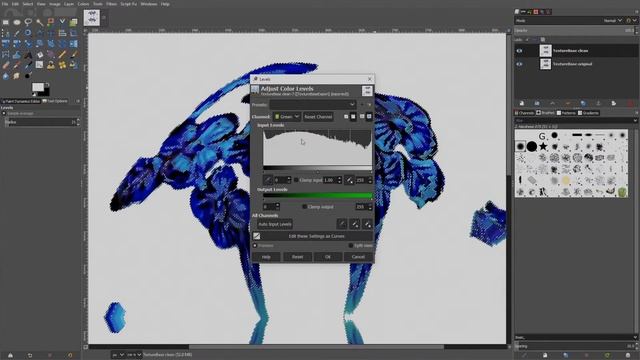Enable Clamp output checkbox

click(304, 207)
